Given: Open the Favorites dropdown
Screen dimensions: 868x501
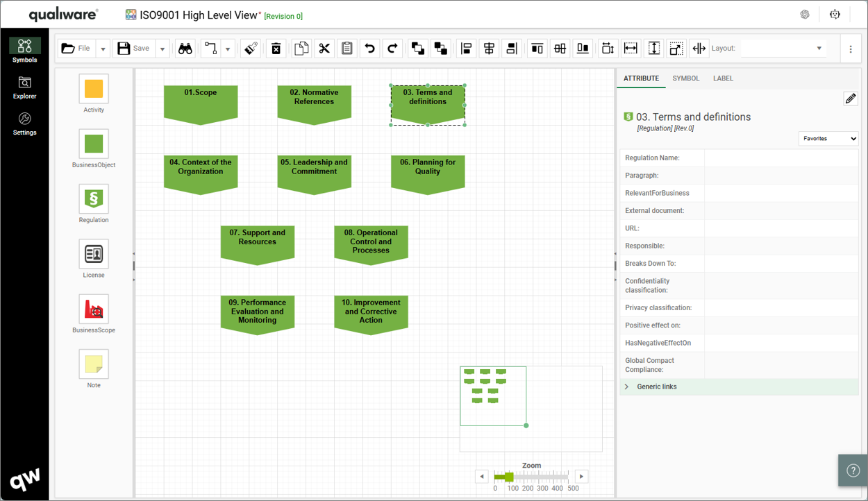Looking at the screenshot, I should click(x=828, y=139).
